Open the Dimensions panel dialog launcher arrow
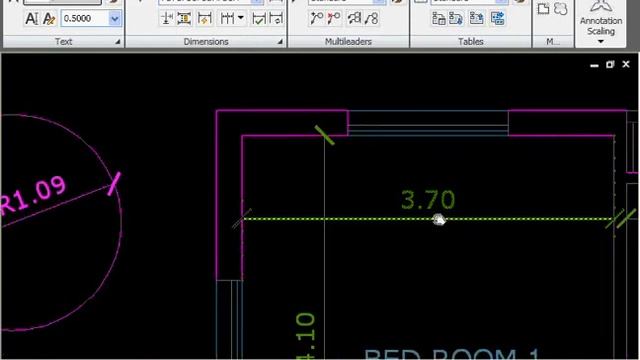Screen dimensions: 640x360 pos(280,42)
